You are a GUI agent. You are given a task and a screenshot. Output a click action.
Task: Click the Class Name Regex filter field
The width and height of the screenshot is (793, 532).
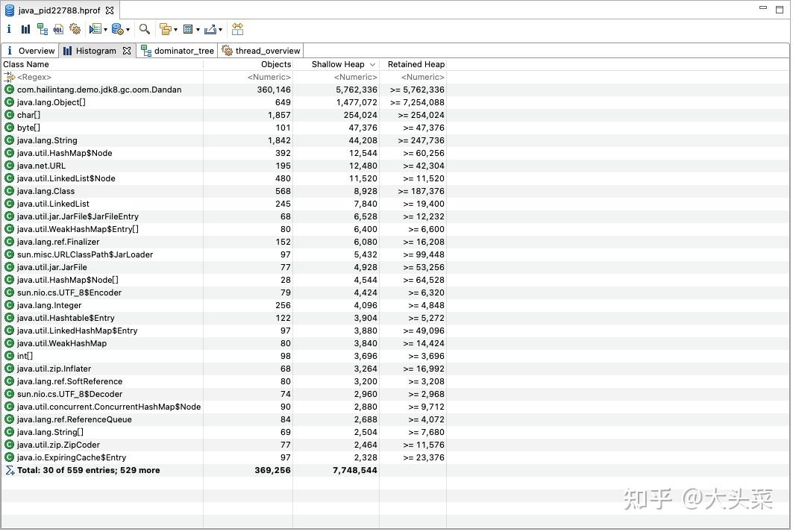pyautogui.click(x=103, y=78)
